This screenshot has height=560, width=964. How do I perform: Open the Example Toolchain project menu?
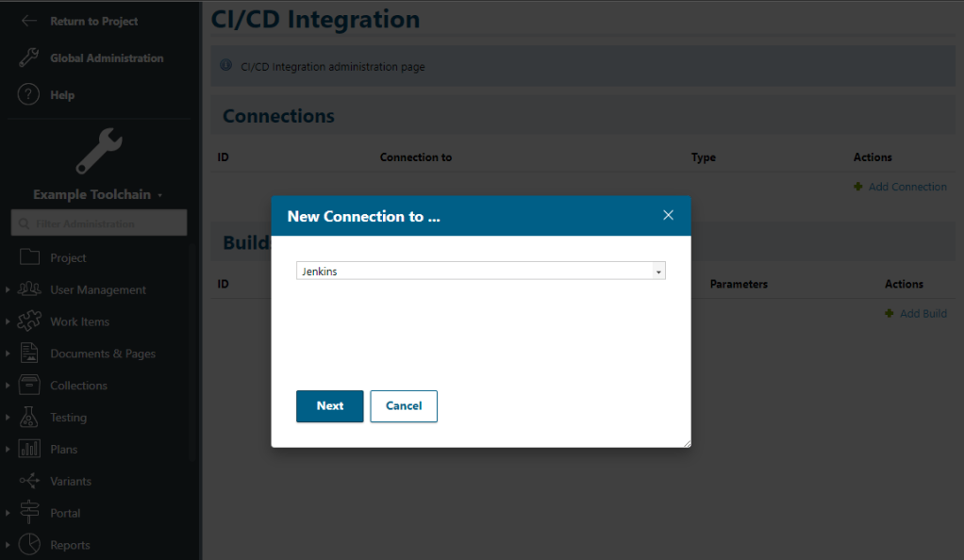97,195
